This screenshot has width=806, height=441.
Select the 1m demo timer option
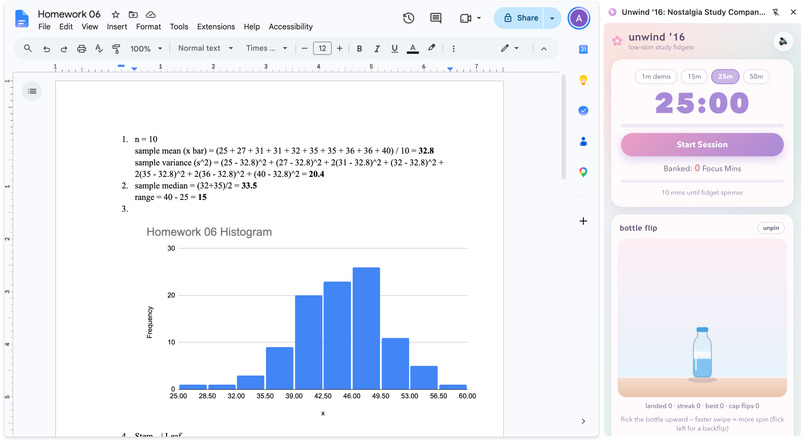(x=656, y=77)
